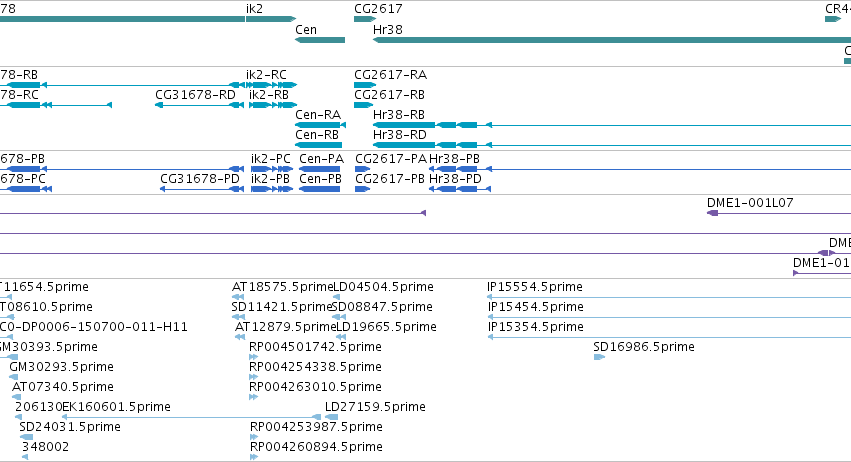
Task: Click protein feature Cen-PB
Action: [320, 179]
